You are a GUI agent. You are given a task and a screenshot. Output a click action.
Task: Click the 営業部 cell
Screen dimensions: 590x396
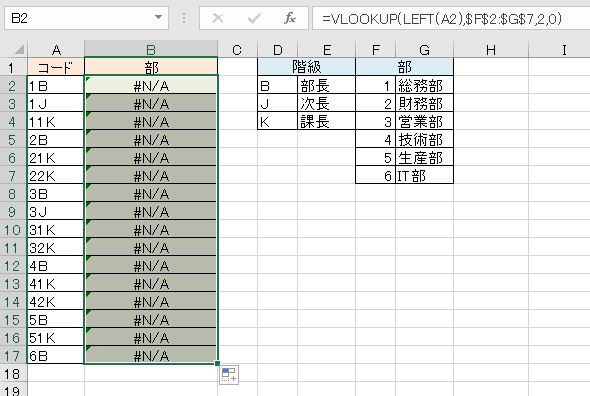pos(424,121)
